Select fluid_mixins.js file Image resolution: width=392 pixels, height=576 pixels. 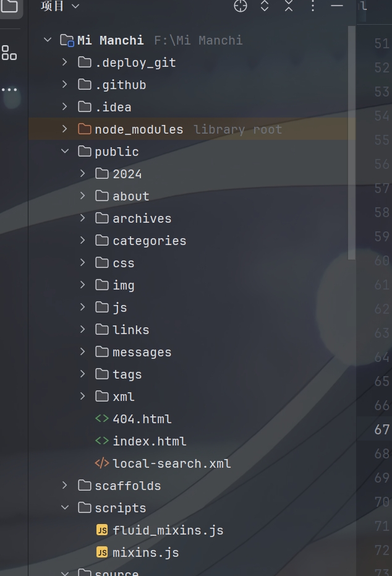[168, 530]
